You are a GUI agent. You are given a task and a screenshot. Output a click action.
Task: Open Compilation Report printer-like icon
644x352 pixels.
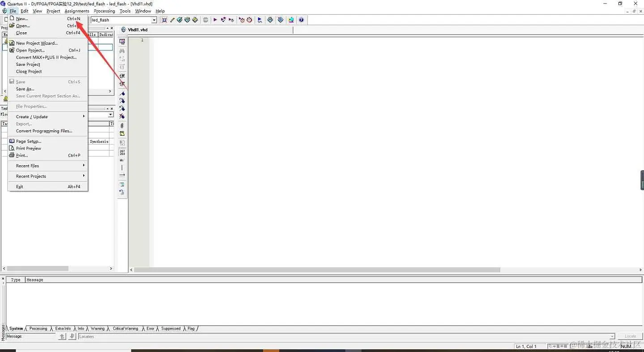270,20
